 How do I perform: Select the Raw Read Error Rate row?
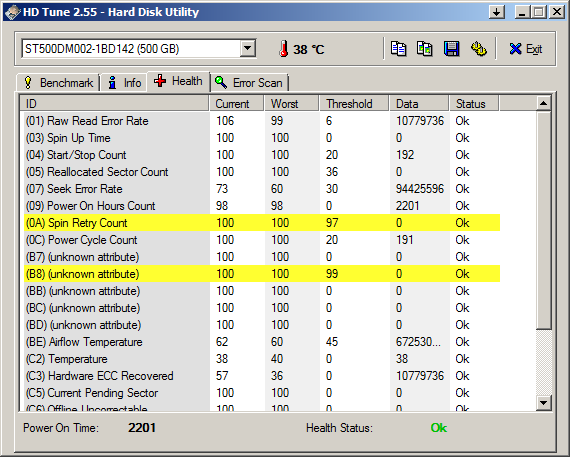262,121
